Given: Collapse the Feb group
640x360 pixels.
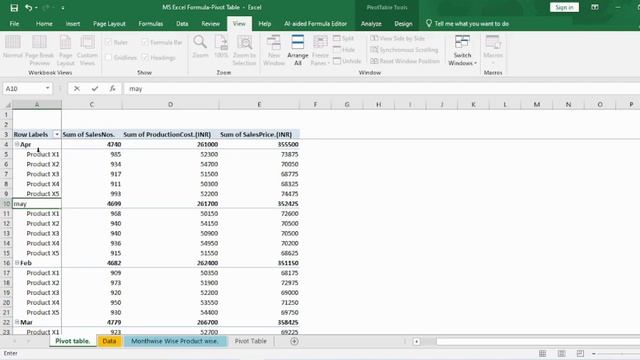Looking at the screenshot, I should pyautogui.click(x=17, y=262).
